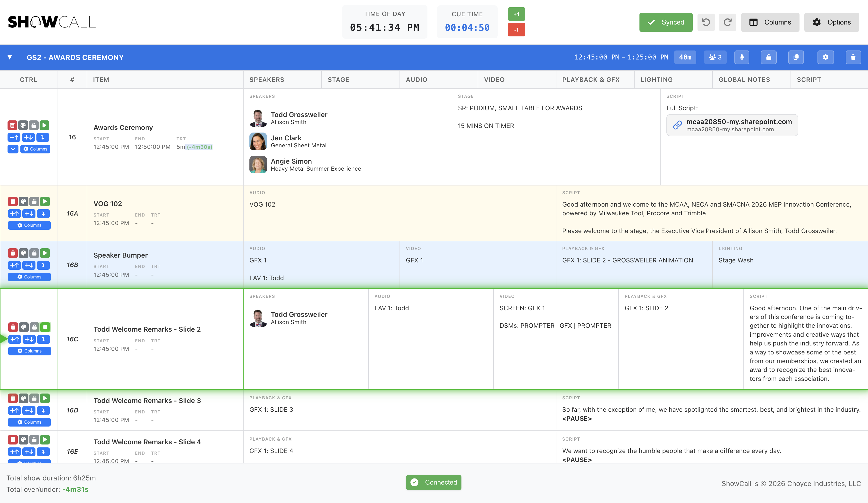868x503 pixels.
Task: Start the Awards Ceremony cue 16
Action: click(44, 125)
